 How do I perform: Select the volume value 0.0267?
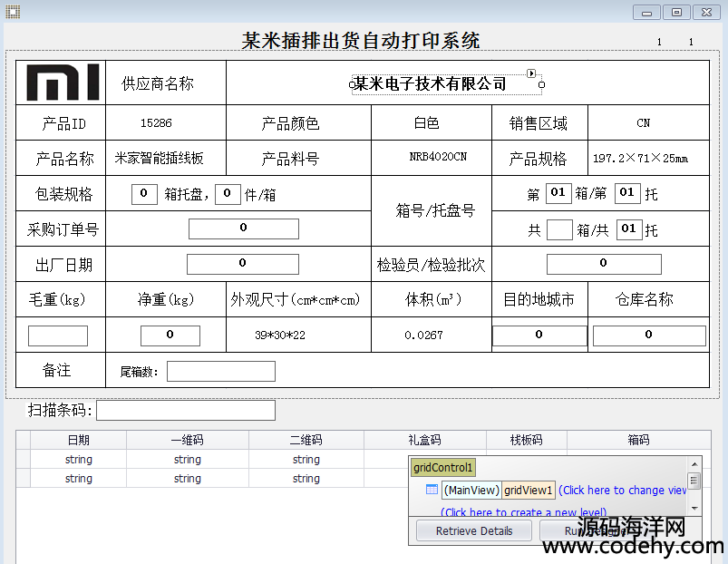click(423, 335)
